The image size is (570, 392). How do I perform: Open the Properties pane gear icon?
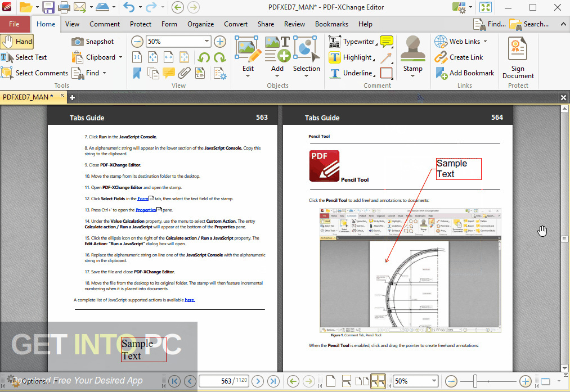point(220,73)
